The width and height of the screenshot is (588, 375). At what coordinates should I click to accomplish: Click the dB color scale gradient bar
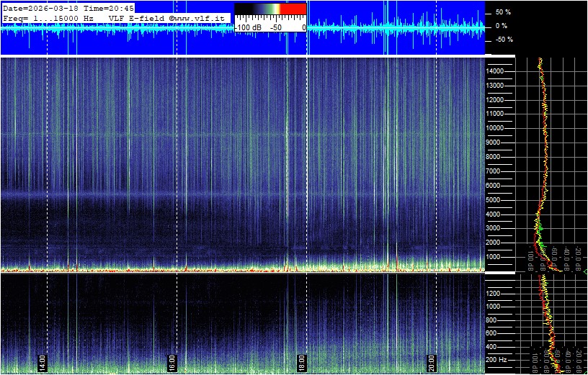pos(270,9)
